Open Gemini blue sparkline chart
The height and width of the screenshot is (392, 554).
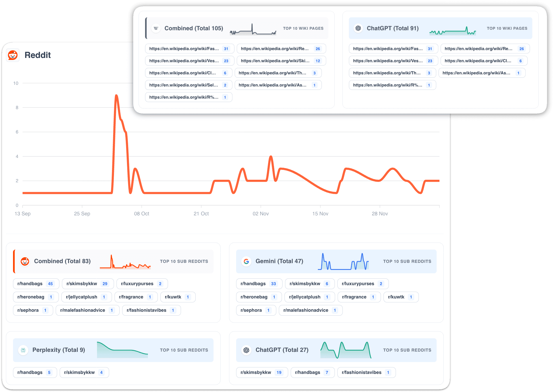tap(343, 262)
